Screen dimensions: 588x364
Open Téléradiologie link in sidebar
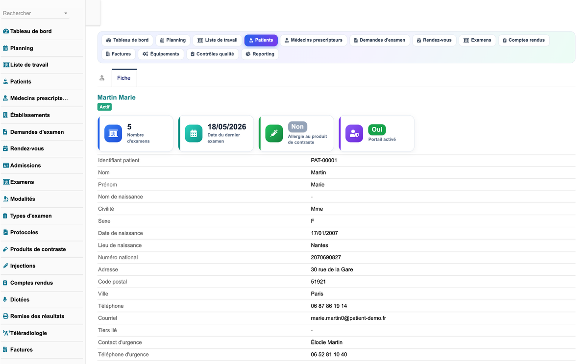coord(28,333)
